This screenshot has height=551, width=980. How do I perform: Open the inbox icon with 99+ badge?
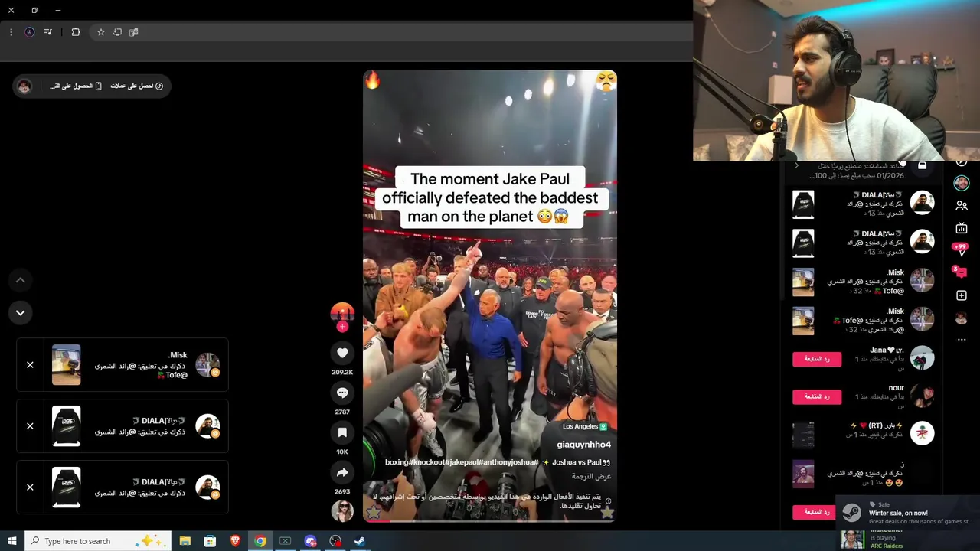(960, 249)
